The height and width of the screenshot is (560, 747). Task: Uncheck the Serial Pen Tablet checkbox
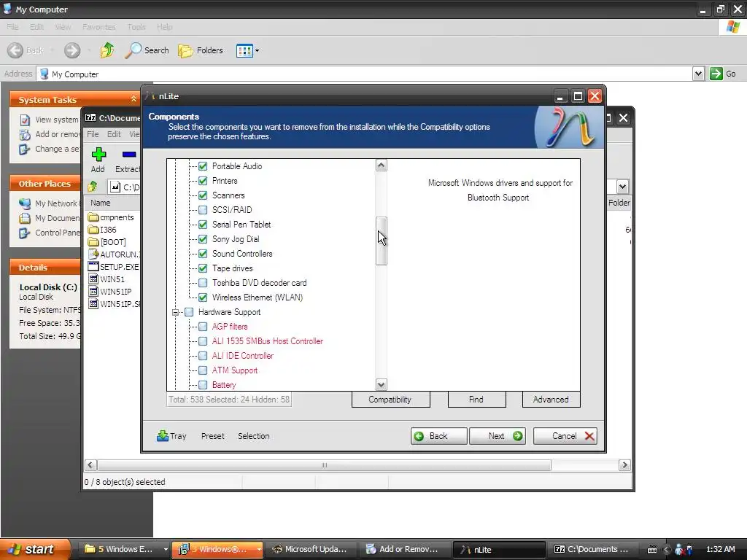point(203,225)
